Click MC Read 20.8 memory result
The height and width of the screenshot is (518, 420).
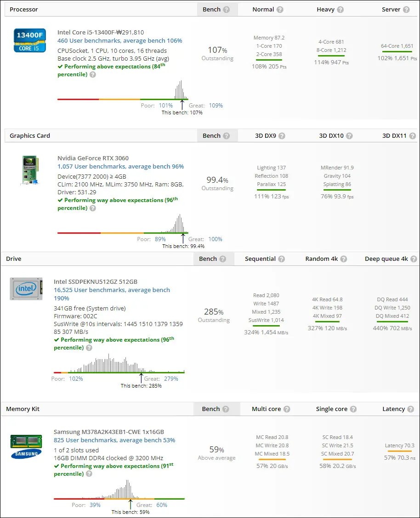pyautogui.click(x=272, y=437)
